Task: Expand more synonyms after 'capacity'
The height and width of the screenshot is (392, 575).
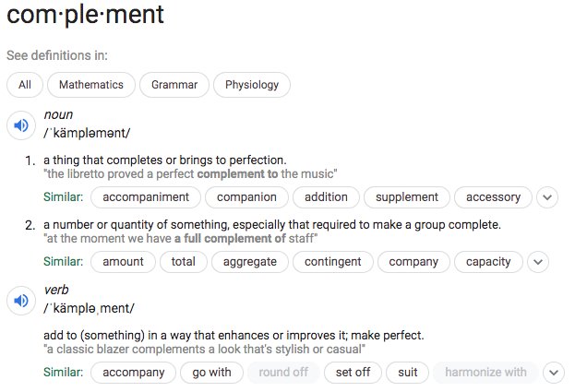Action: click(x=538, y=262)
